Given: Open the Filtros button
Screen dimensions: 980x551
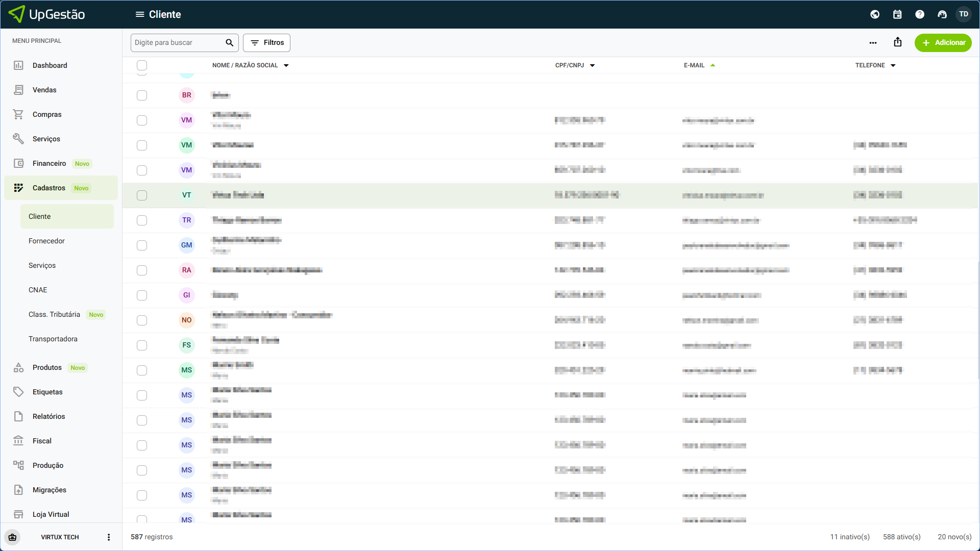Looking at the screenshot, I should click(266, 43).
